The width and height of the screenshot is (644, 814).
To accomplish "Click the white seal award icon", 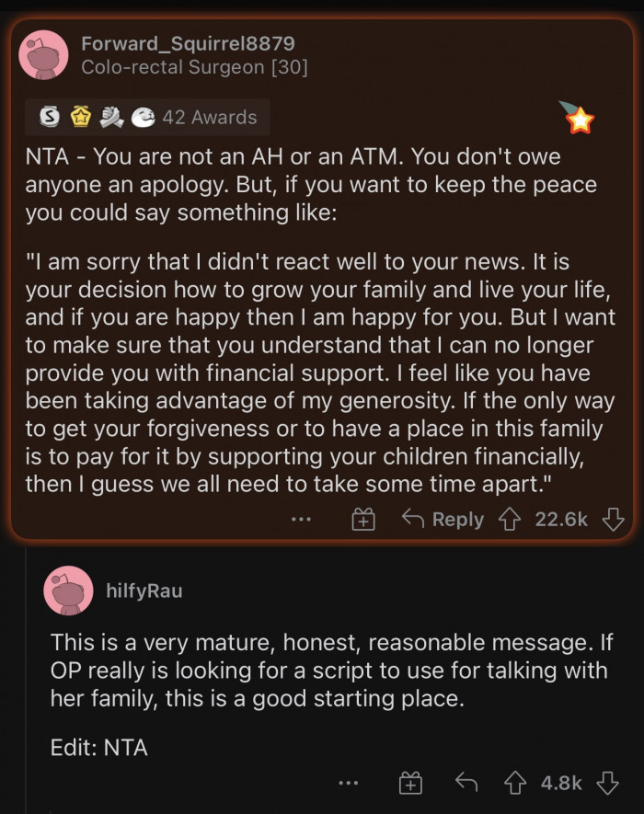I will coord(142,118).
